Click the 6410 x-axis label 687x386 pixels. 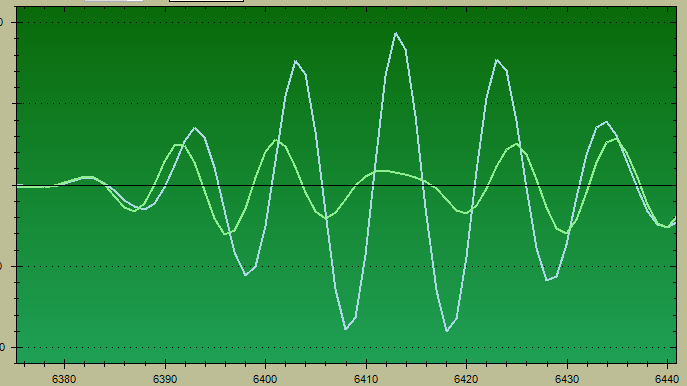[x=366, y=379]
